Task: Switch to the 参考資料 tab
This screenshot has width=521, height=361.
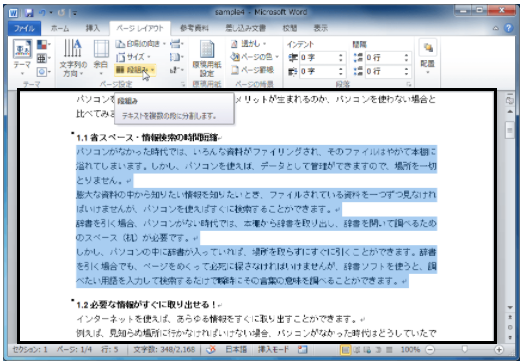Action: pyautogui.click(x=194, y=28)
